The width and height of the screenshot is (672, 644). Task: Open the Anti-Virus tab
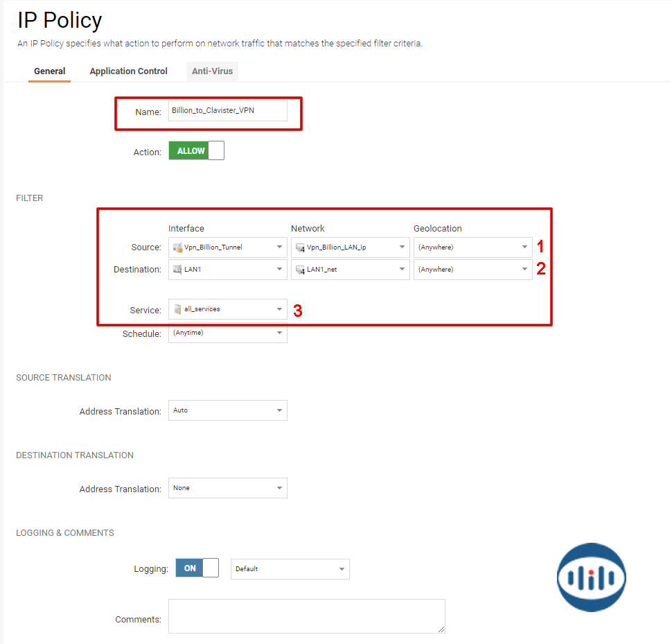click(212, 71)
